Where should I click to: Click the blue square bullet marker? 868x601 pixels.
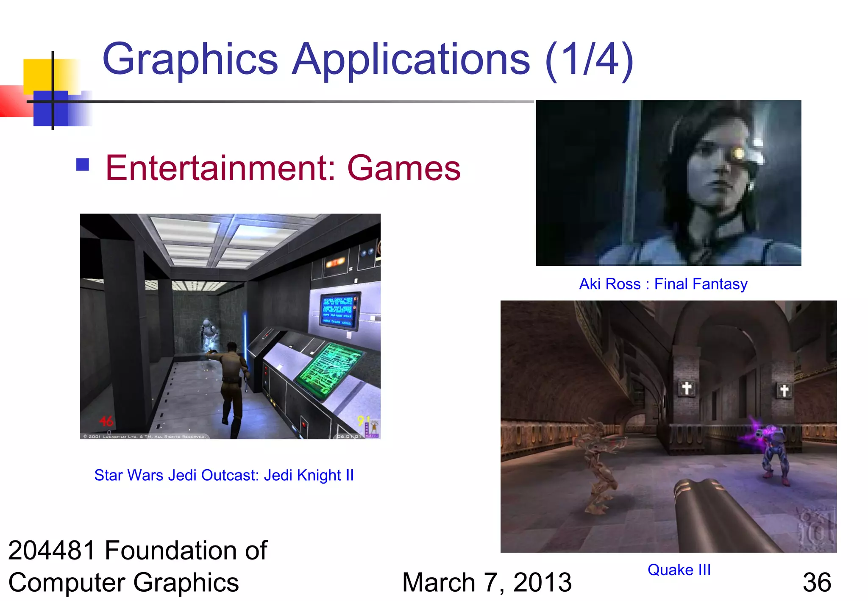pos(83,164)
